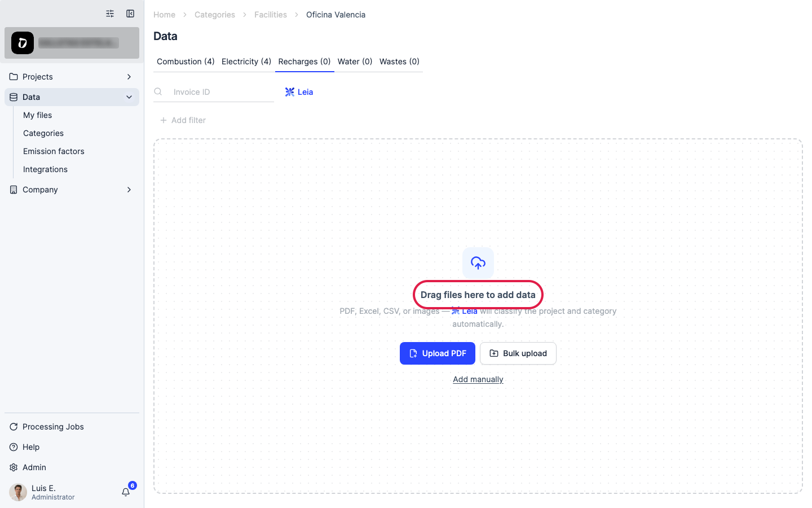The image size is (812, 508).
Task: Collapse the Data menu chevron
Action: (x=129, y=97)
